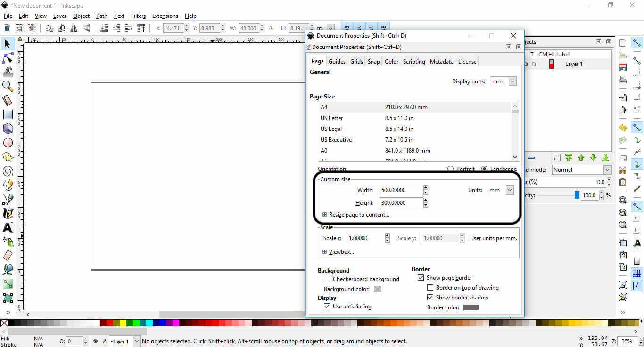Viewport: 644px width, 347px height.
Task: Select the Paint Bucket tool
Action: [8, 270]
